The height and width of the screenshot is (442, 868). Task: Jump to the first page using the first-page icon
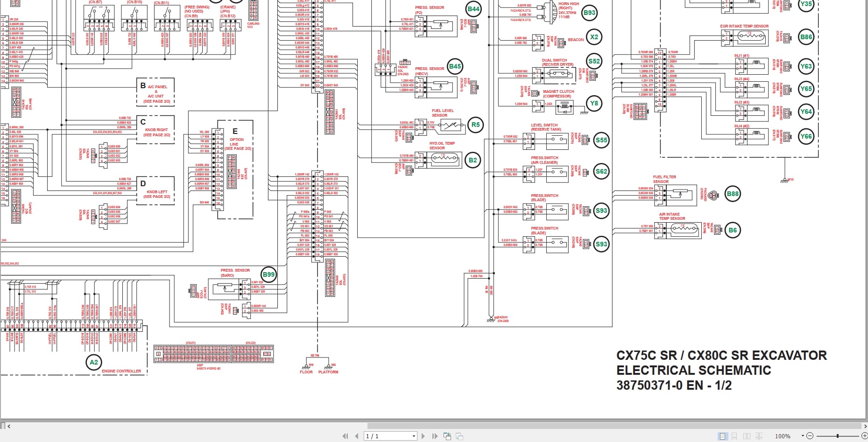[346, 435]
